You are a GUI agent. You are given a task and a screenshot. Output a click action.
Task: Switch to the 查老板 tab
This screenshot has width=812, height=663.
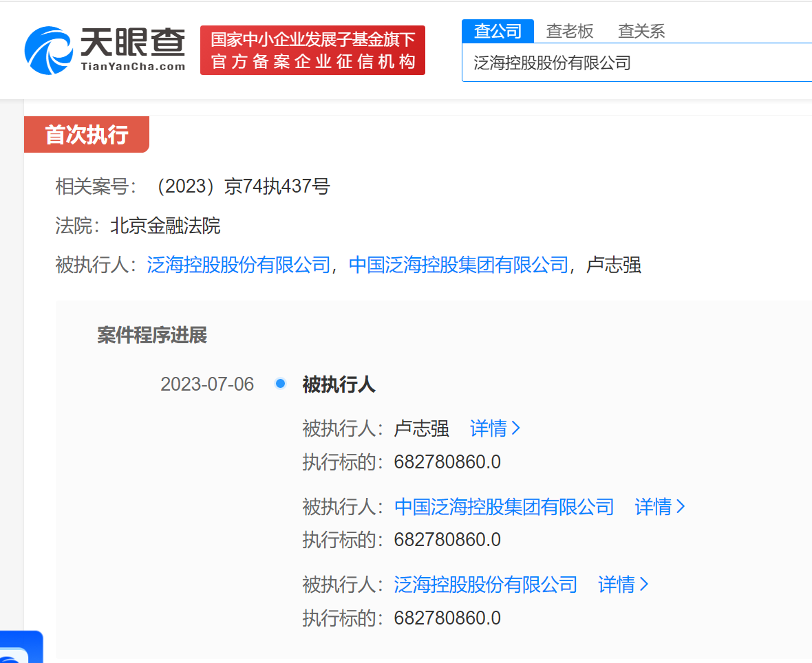click(570, 31)
